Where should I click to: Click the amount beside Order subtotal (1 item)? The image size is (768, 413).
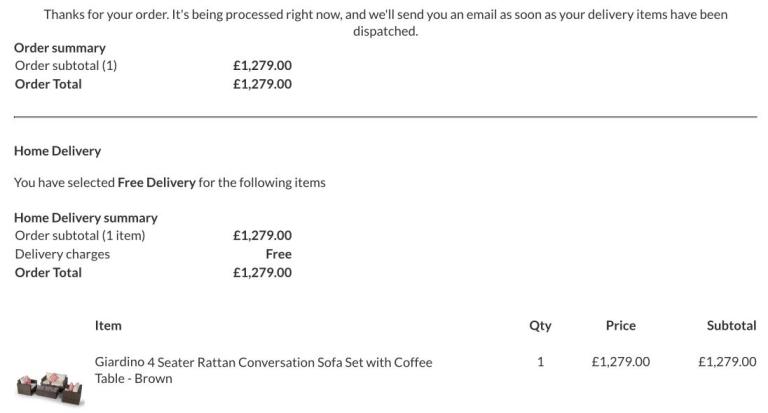pos(262,236)
